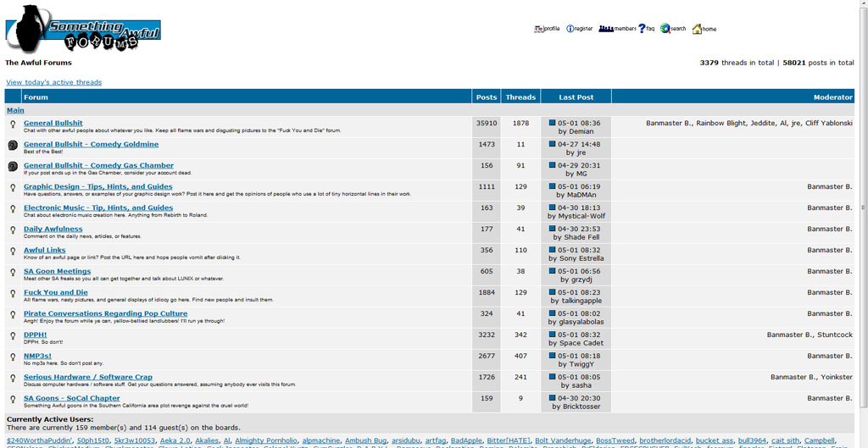The width and height of the screenshot is (868, 448).
Task: Open the Daily Awfulness forum
Action: click(53, 229)
